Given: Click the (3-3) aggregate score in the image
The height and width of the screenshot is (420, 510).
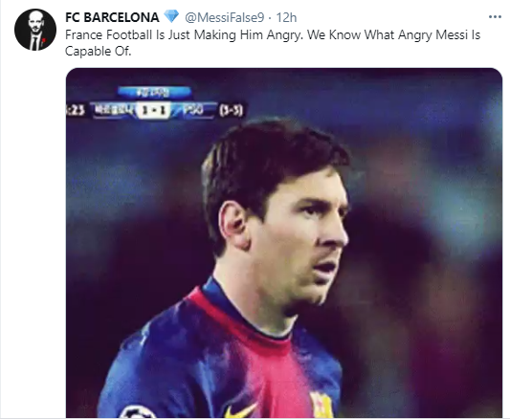Looking at the screenshot, I should pyautogui.click(x=231, y=111).
